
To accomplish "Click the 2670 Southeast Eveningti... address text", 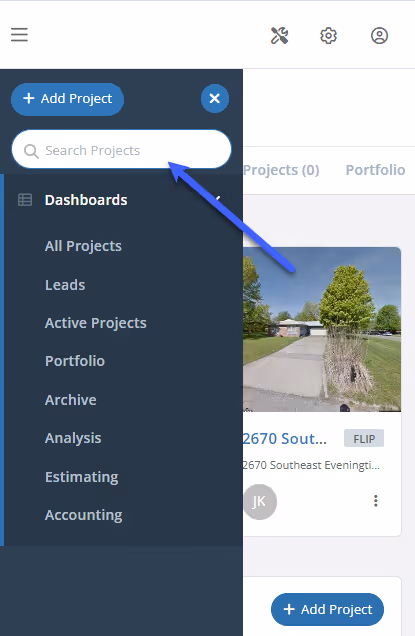I will tap(311, 465).
